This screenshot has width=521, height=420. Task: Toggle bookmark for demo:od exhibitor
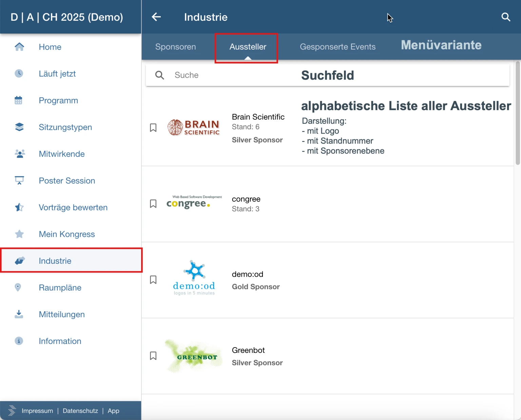153,280
